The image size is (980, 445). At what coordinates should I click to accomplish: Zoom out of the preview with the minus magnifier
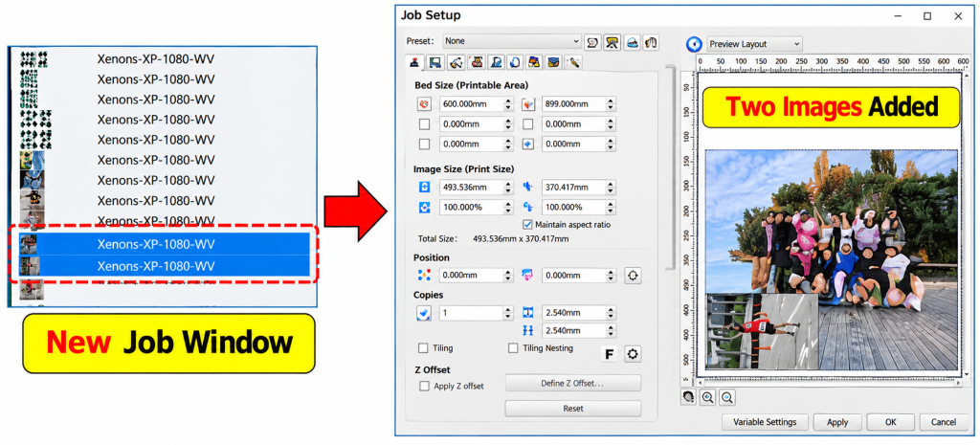click(x=727, y=397)
